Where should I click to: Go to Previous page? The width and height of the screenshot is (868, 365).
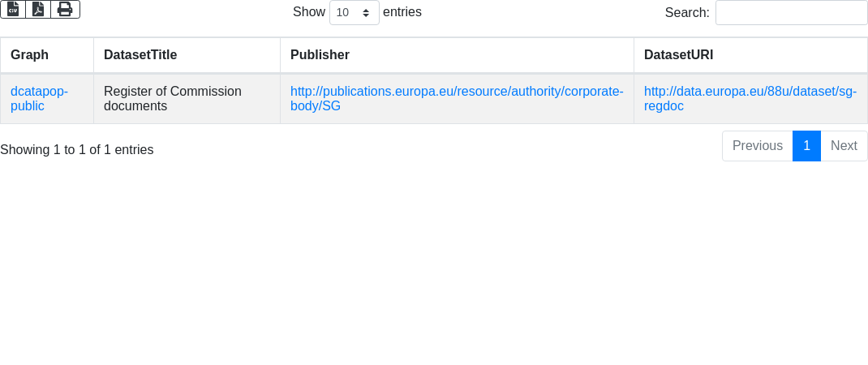pos(757,146)
